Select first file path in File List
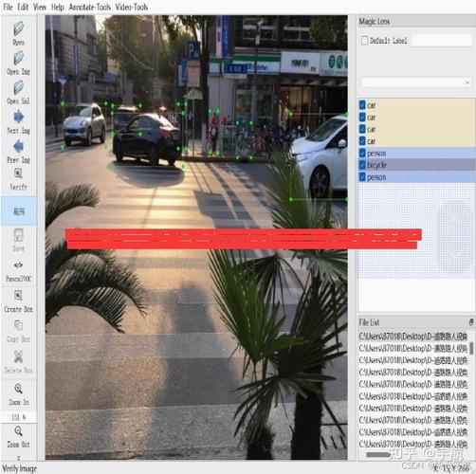Image resolution: width=476 pixels, height=474 pixels. [x=413, y=337]
